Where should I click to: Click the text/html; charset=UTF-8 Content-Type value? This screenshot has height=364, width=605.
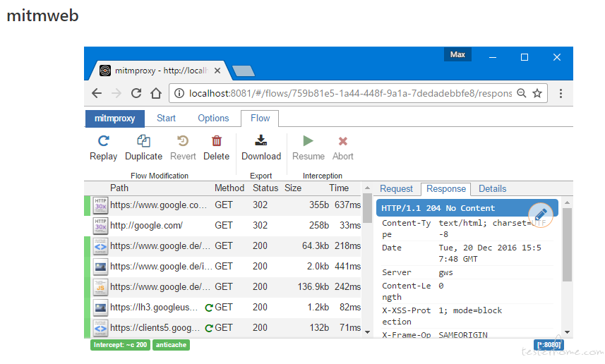coord(492,229)
